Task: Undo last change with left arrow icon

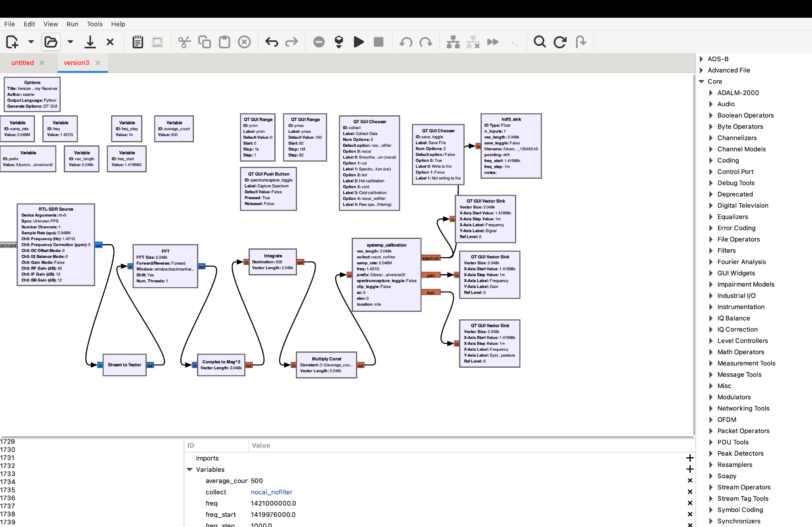Action: (x=272, y=42)
